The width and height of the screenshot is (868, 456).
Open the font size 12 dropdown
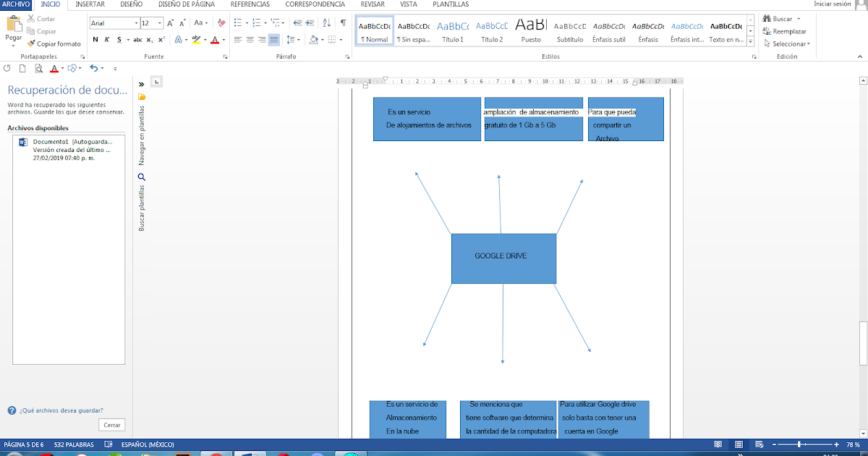pos(159,22)
